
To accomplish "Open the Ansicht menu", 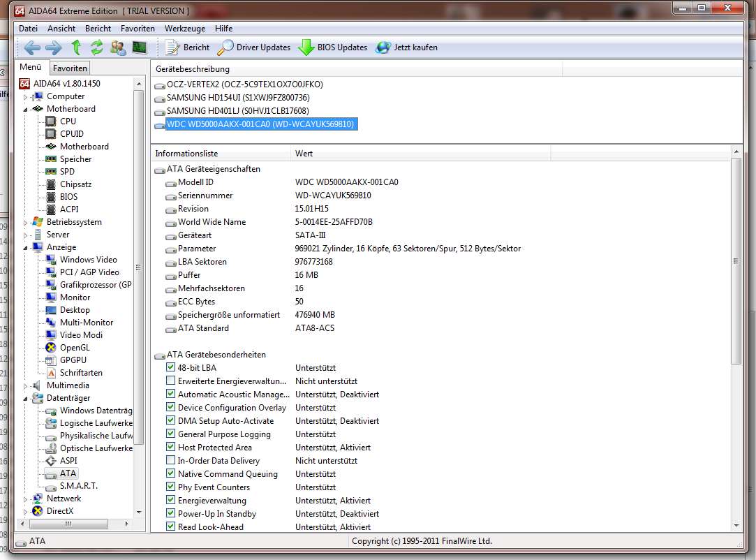I will (61, 29).
